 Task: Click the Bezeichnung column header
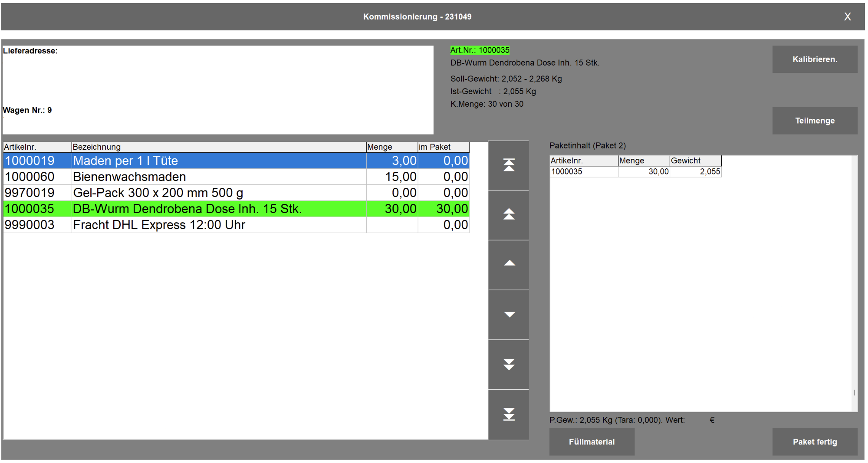219,147
